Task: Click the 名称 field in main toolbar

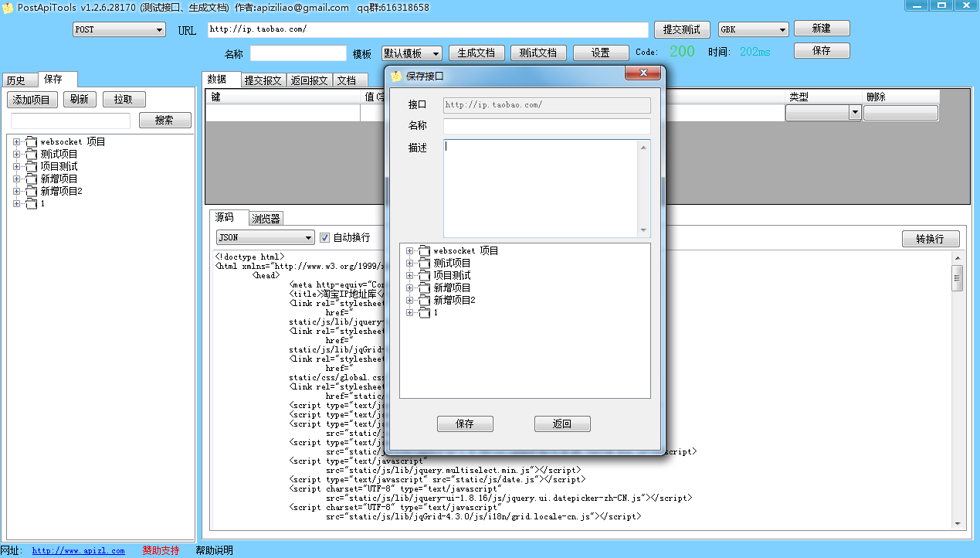Action: (298, 53)
